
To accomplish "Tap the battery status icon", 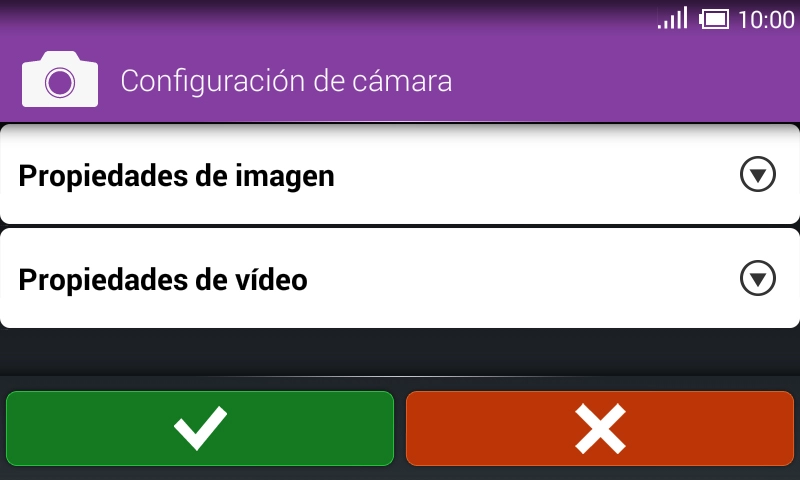I will [714, 19].
